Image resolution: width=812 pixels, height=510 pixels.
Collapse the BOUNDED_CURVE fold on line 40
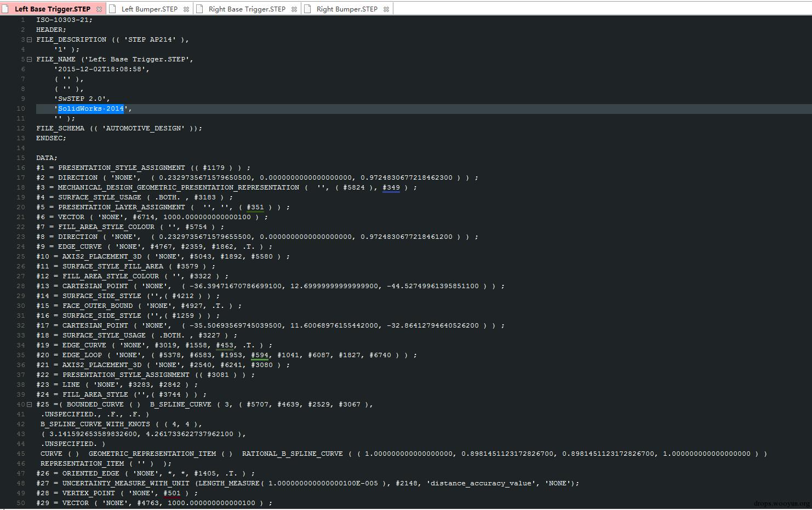point(29,404)
